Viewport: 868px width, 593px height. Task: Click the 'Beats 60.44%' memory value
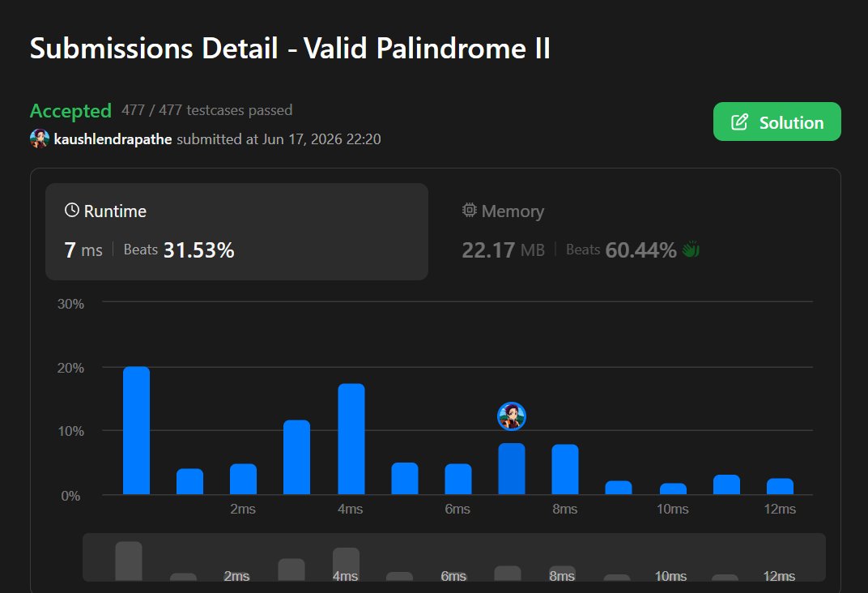pyautogui.click(x=621, y=250)
